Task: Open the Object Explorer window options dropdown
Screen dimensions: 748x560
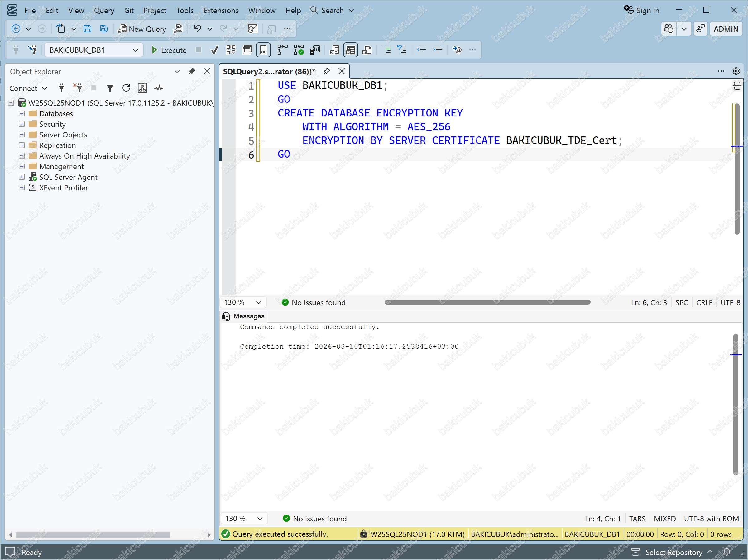Action: 177,71
